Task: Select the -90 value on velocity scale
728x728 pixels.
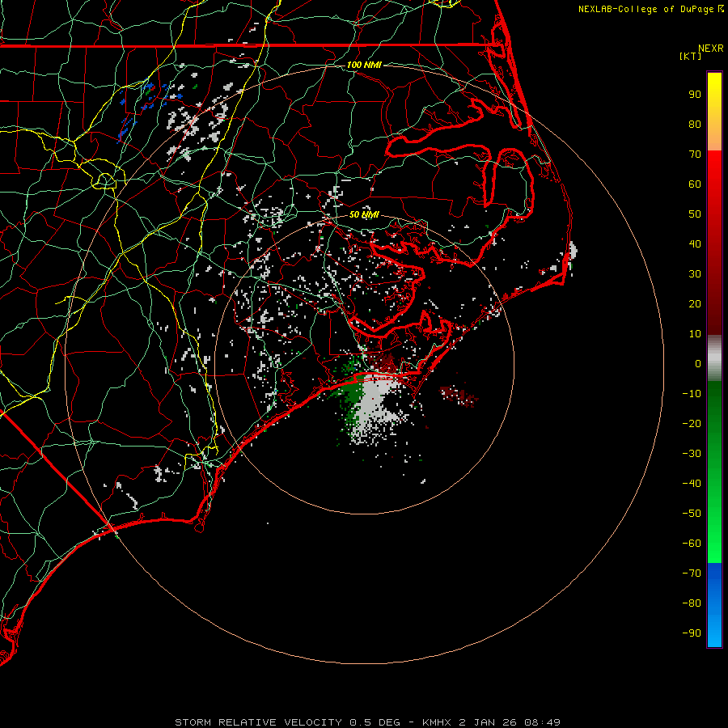Action: (x=692, y=633)
